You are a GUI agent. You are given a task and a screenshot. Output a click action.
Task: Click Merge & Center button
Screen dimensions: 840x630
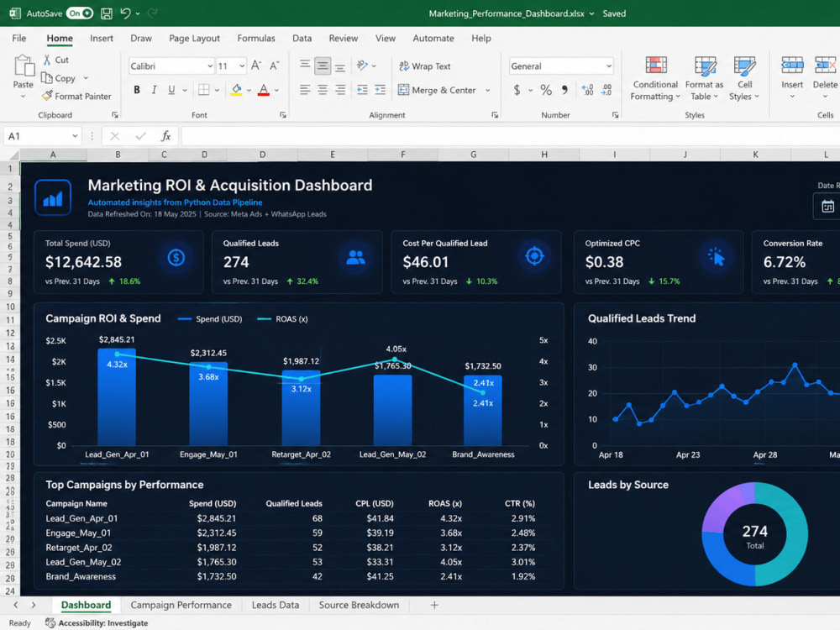[437, 90]
